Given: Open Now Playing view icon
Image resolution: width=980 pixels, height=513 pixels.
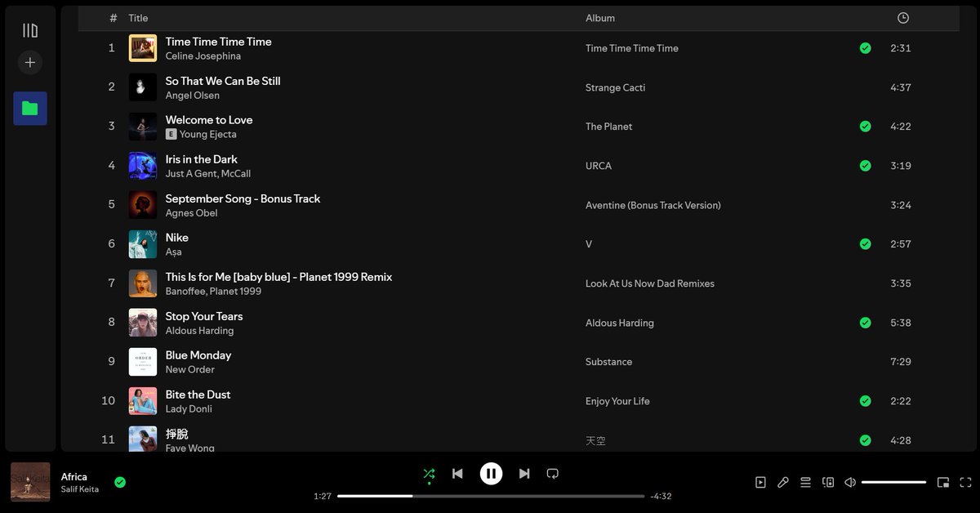Looking at the screenshot, I should [760, 482].
